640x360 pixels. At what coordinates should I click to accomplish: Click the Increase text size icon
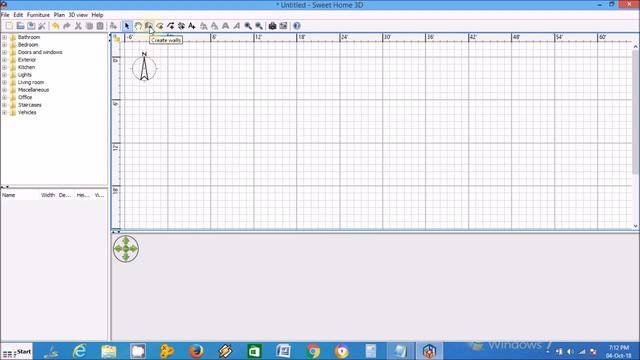(x=204, y=26)
